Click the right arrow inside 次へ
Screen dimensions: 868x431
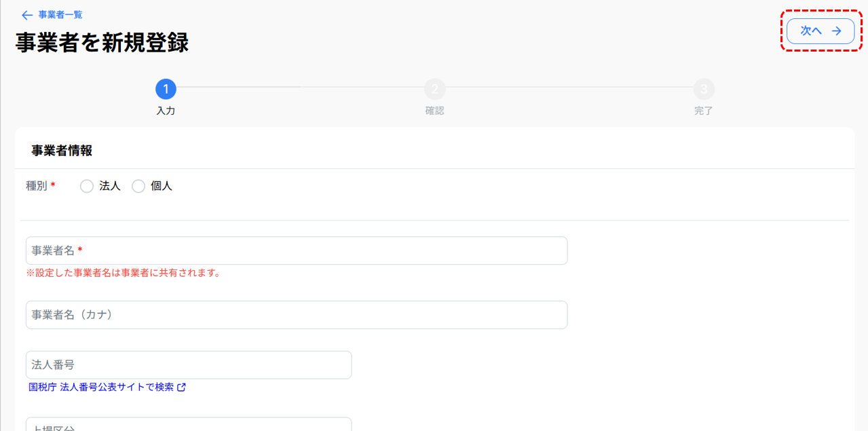click(837, 31)
